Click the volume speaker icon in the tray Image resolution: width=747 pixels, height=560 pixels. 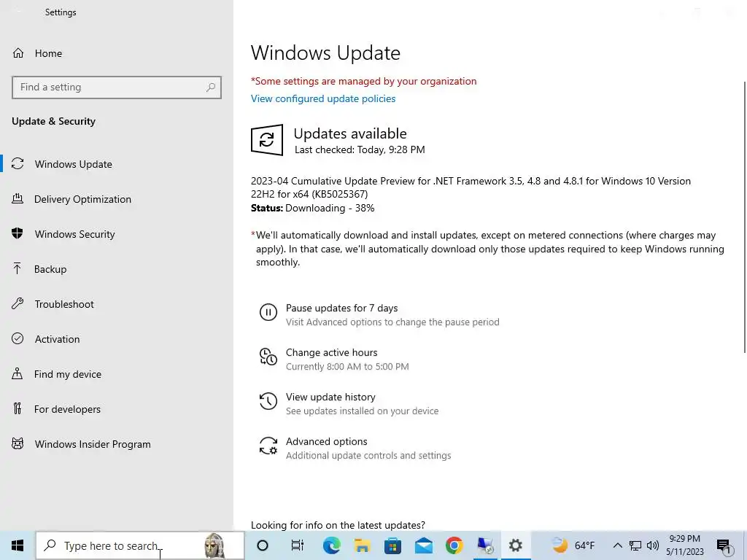point(653,545)
